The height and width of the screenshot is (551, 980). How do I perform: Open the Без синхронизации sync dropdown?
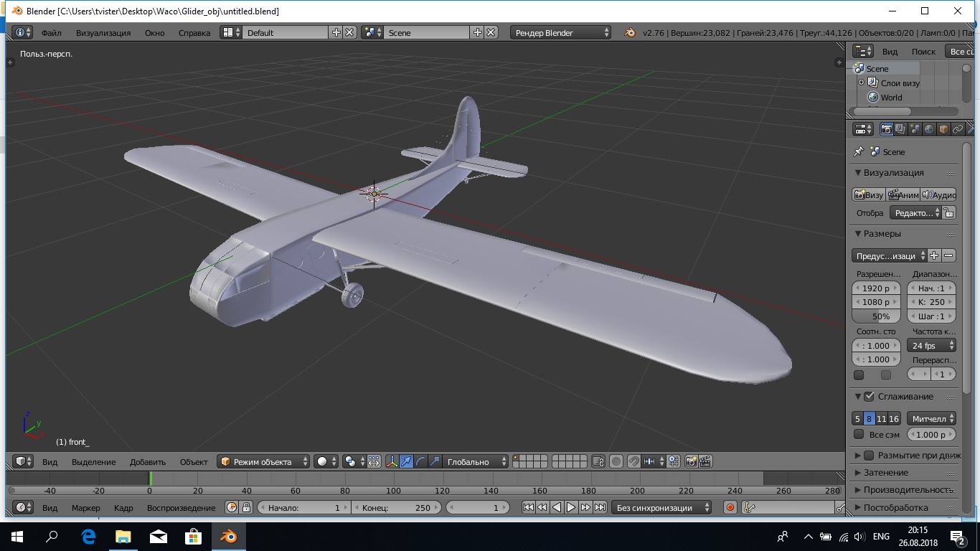click(x=661, y=507)
